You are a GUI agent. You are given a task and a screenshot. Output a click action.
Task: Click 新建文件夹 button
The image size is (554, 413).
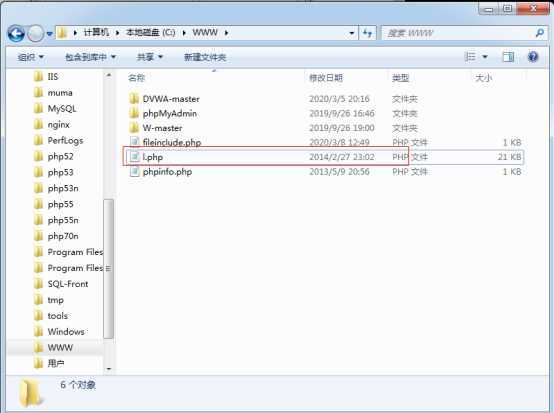click(x=205, y=57)
